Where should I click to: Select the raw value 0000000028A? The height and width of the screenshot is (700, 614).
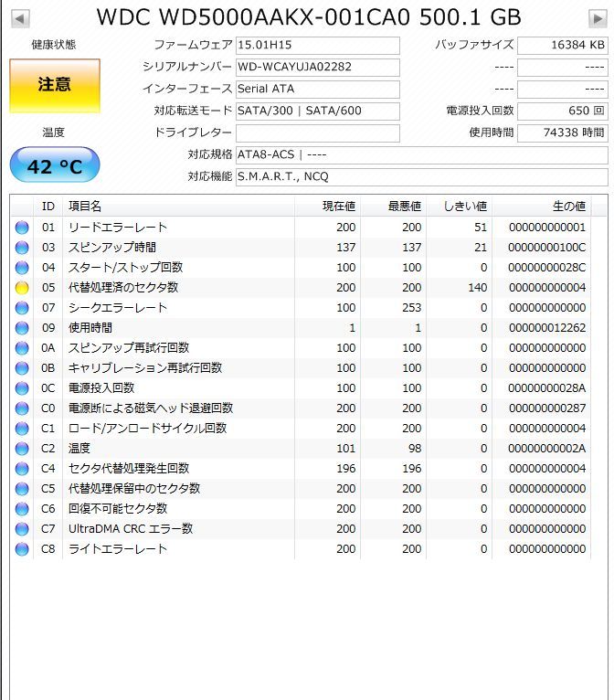point(547,388)
